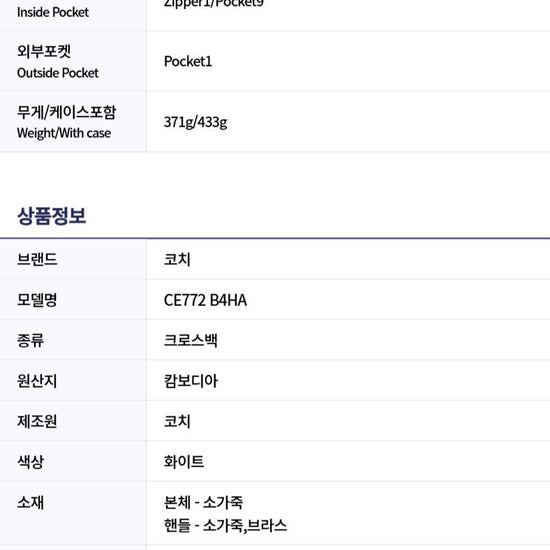Click the 371g/433g weight value
This screenshot has height=550, width=550.
pyautogui.click(x=195, y=122)
